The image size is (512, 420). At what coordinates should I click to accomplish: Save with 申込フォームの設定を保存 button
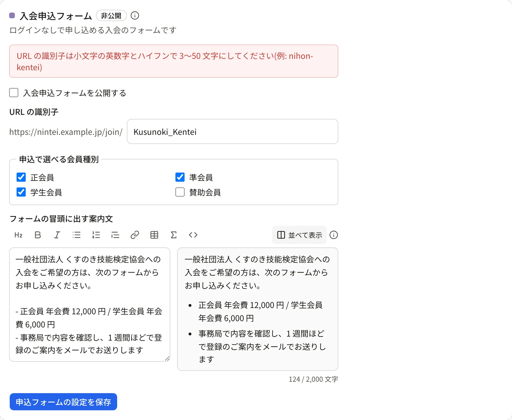[63, 402]
